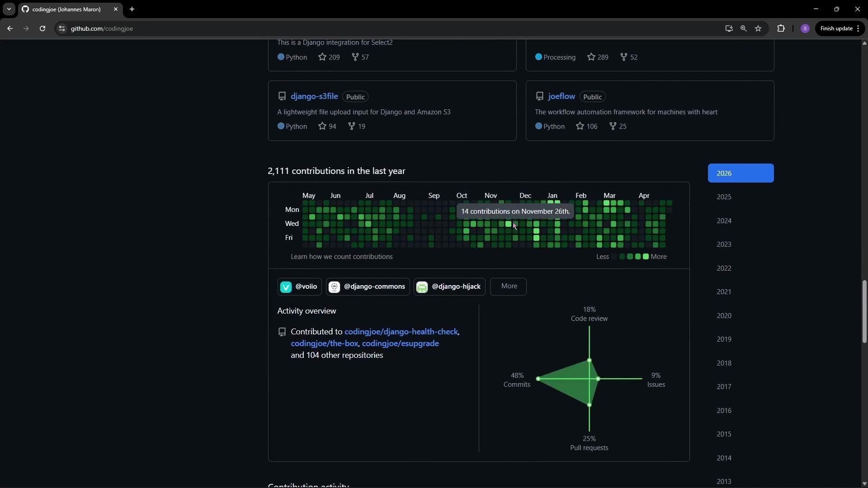Click the browser forward arrow

point(26,28)
